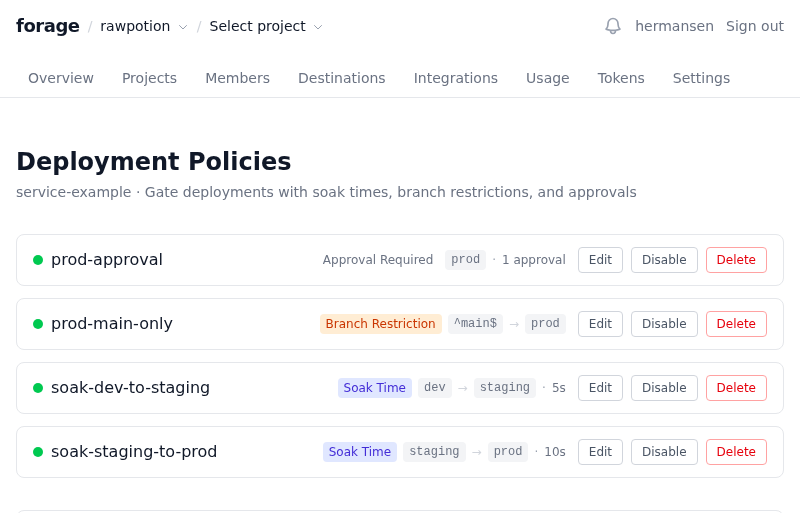Image resolution: width=800 pixels, height=513 pixels.
Task: Disable the soak-dev-to-staging policy
Action: (x=664, y=388)
